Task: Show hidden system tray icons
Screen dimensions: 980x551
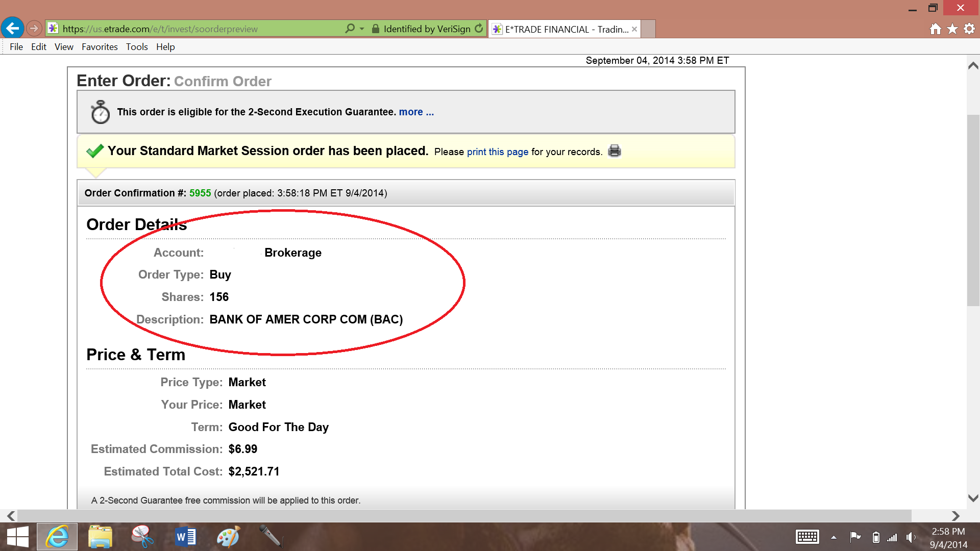Action: coord(834,537)
